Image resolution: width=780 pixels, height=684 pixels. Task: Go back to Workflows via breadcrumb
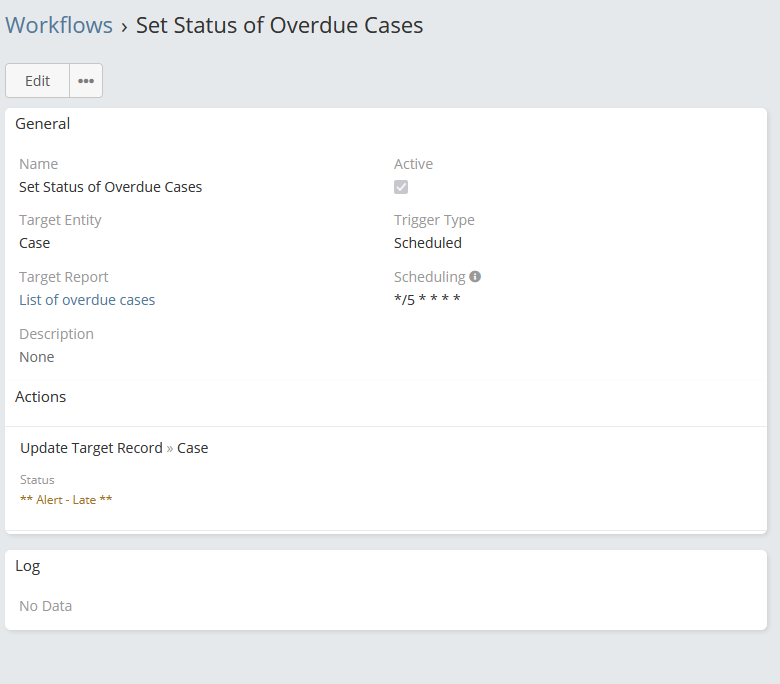(59, 25)
